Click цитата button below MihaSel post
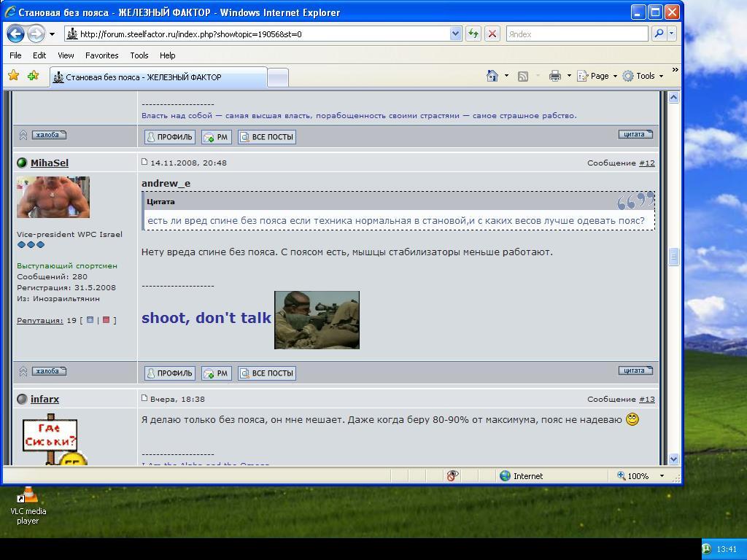This screenshot has width=747, height=560. pos(635,370)
